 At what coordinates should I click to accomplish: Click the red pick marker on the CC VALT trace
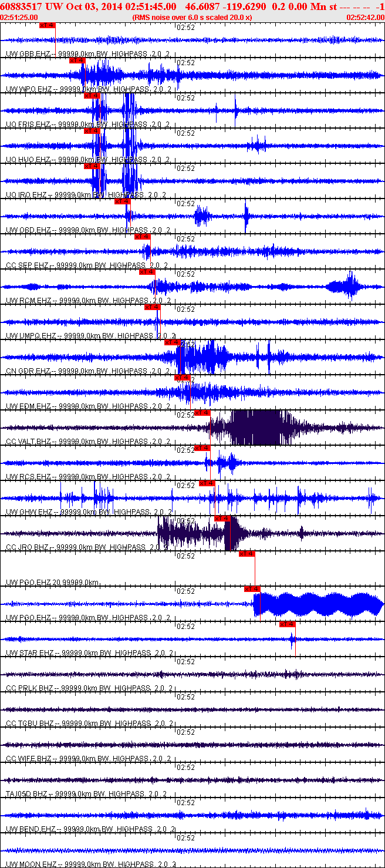tap(202, 413)
